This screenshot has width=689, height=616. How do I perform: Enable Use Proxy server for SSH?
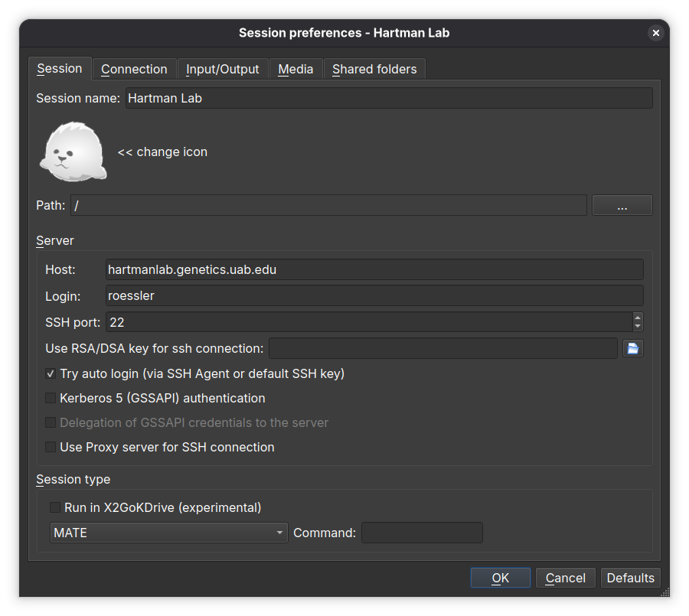pyautogui.click(x=51, y=448)
